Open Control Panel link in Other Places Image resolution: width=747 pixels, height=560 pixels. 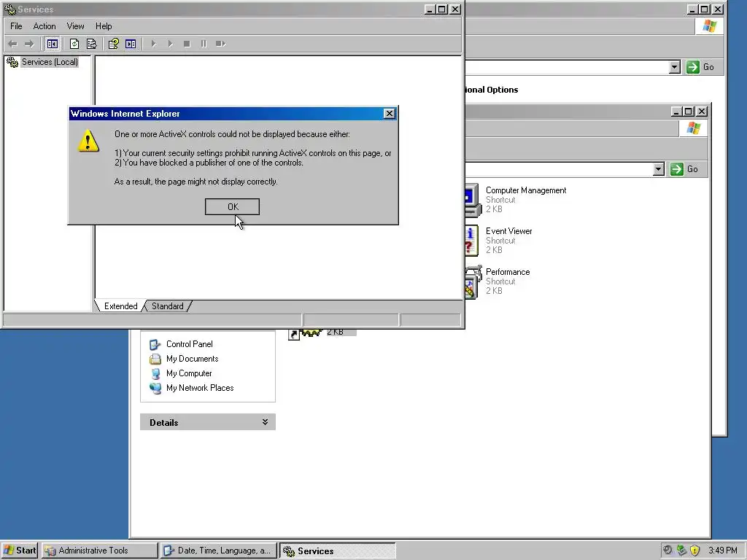(x=189, y=344)
